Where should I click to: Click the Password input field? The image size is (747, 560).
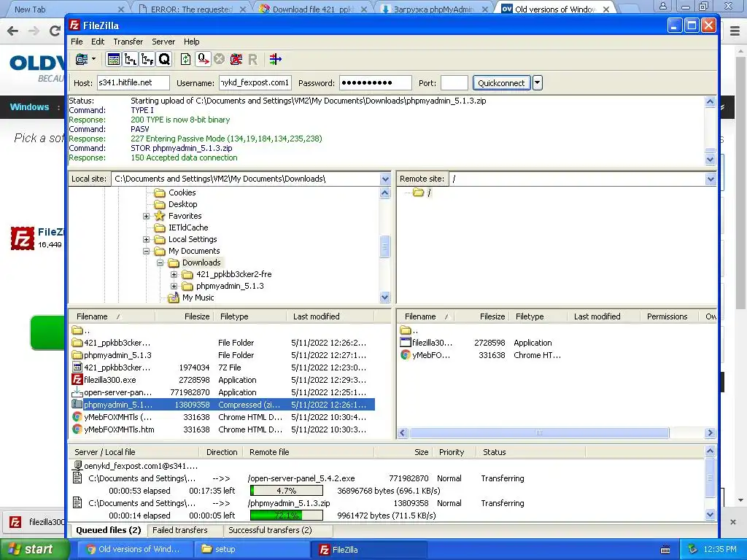[376, 83]
